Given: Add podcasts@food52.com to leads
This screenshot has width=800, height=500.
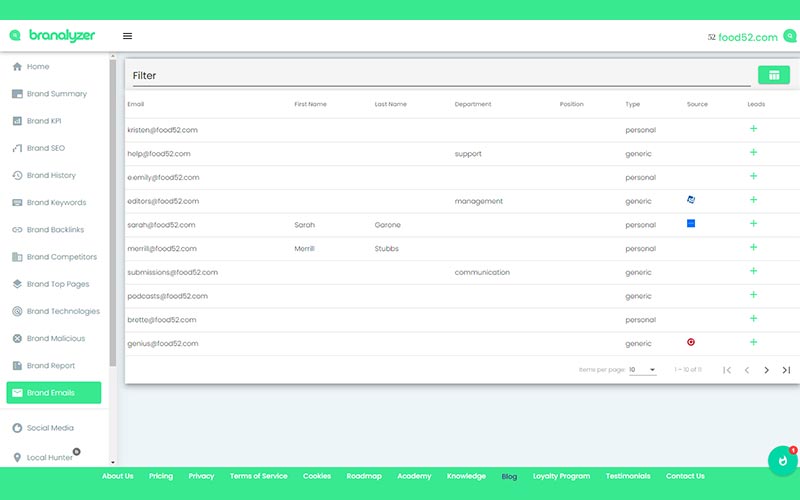Looking at the screenshot, I should coord(753,295).
